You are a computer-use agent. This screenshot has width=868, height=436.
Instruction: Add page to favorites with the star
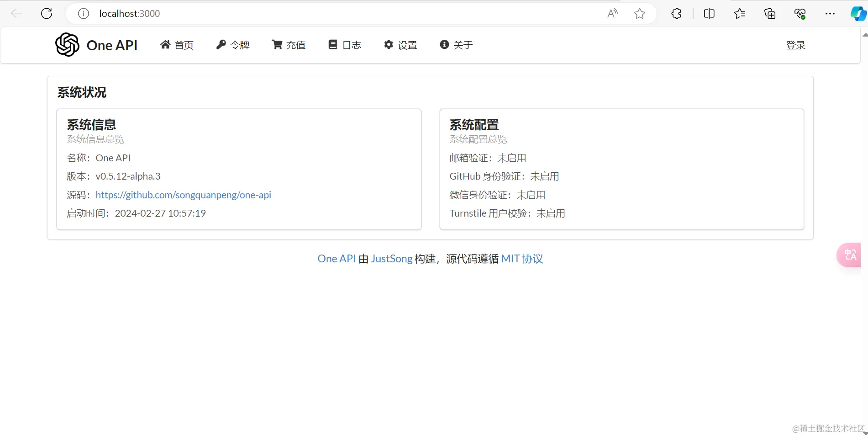pos(639,13)
